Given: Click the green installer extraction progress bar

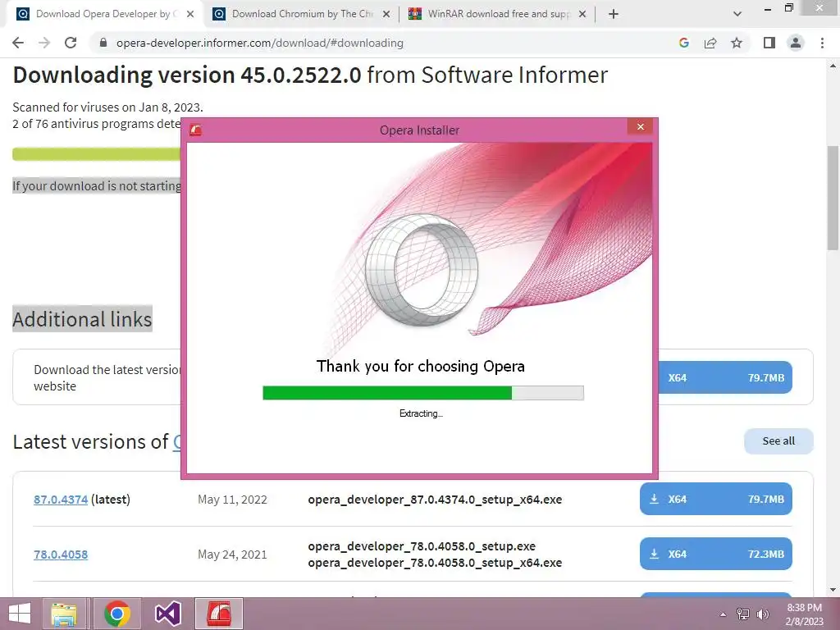Looking at the screenshot, I should point(423,393).
